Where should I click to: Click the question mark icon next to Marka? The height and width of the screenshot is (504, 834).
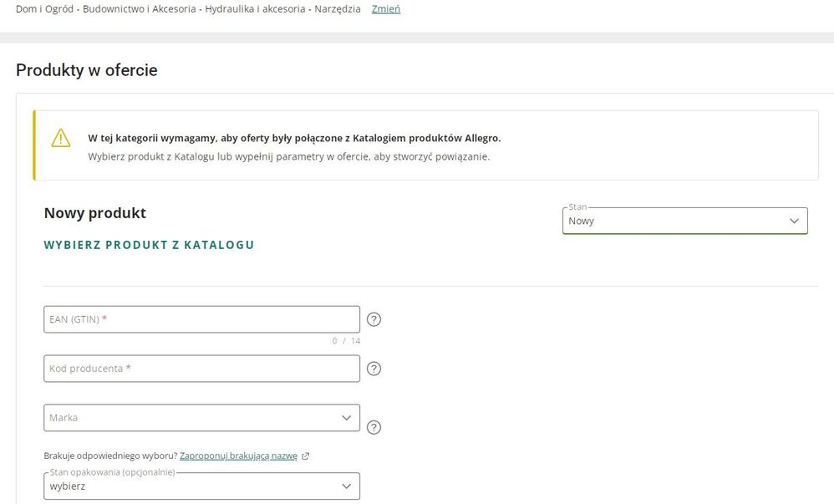(x=374, y=427)
